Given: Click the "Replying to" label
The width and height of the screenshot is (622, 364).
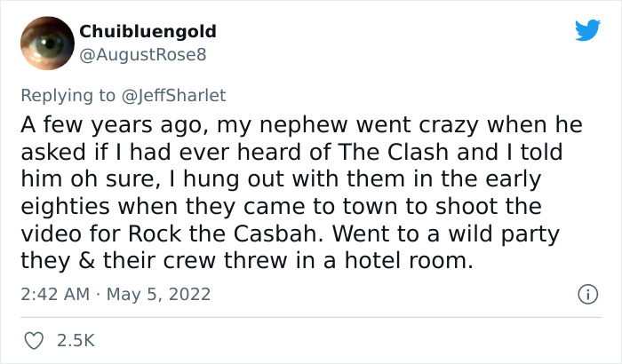Looking at the screenshot, I should [68, 96].
